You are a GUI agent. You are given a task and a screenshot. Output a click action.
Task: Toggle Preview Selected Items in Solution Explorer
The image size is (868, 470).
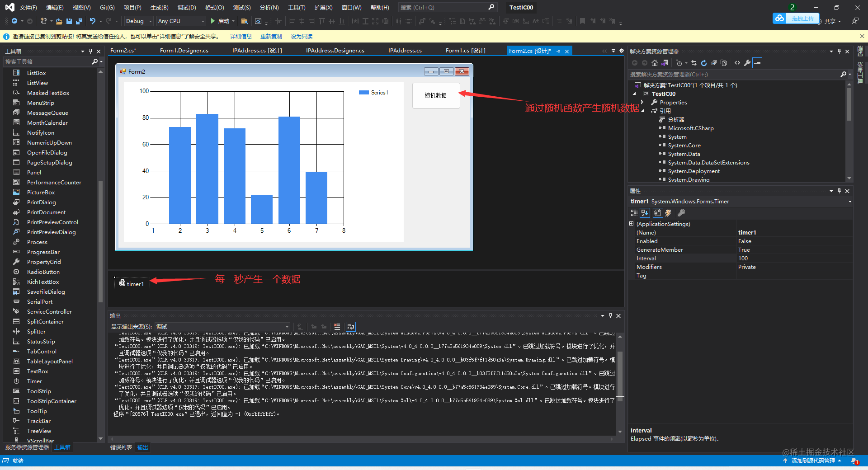coord(758,63)
